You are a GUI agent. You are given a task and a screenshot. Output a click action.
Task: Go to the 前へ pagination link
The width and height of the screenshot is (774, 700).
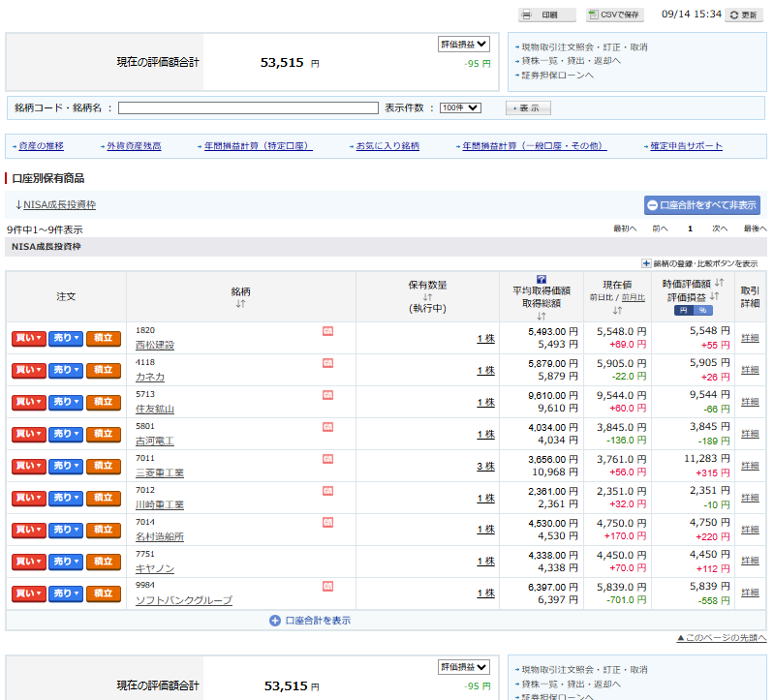click(x=660, y=228)
